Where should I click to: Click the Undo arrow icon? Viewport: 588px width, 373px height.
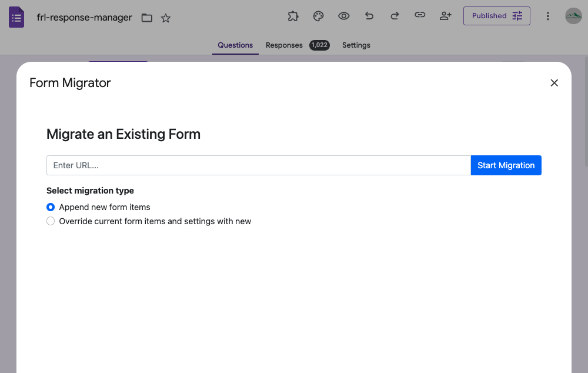click(x=369, y=16)
